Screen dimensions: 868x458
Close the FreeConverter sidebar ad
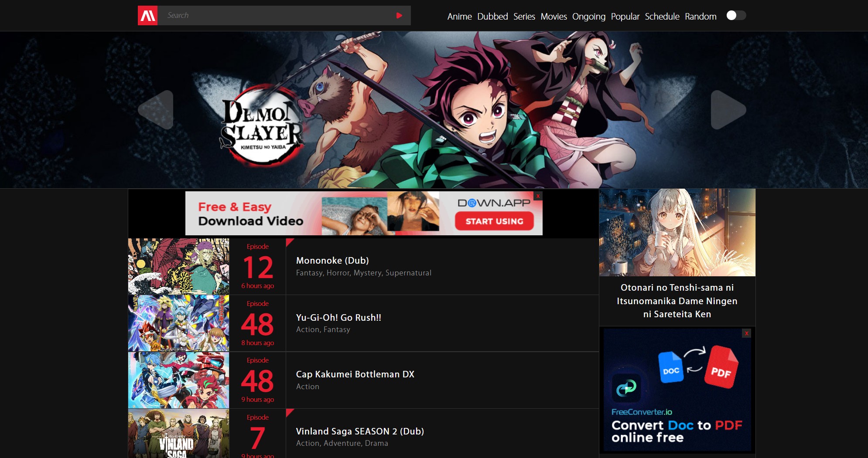[747, 333]
